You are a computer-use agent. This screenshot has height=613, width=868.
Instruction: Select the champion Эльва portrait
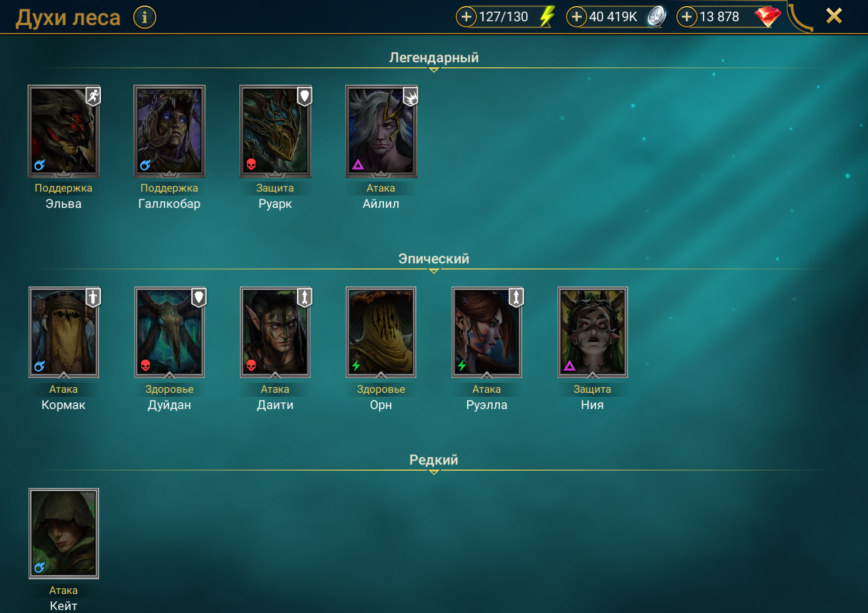click(64, 131)
